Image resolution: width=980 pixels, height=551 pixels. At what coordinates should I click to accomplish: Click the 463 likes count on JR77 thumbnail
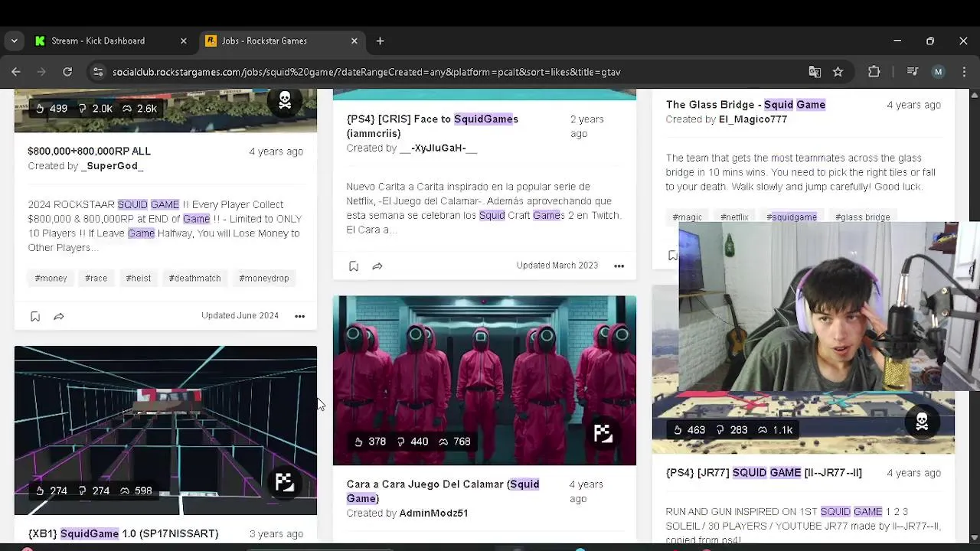[689, 430]
